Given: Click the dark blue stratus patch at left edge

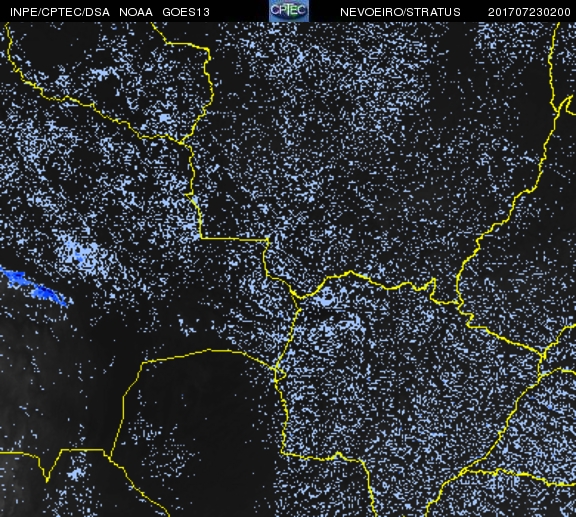Looking at the screenshot, I should [34, 288].
